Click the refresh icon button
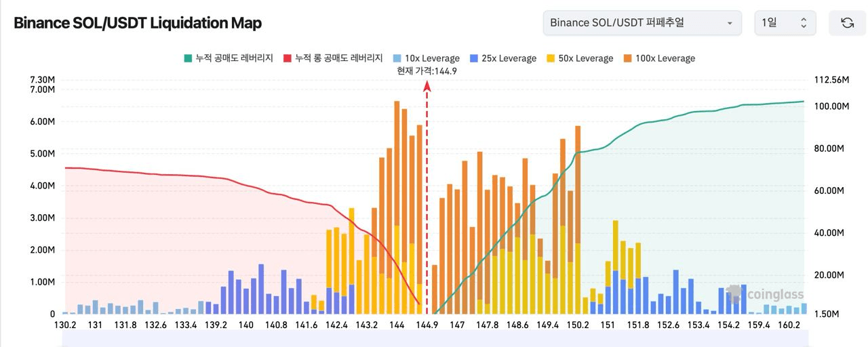This screenshot has width=868, height=347. tap(847, 23)
